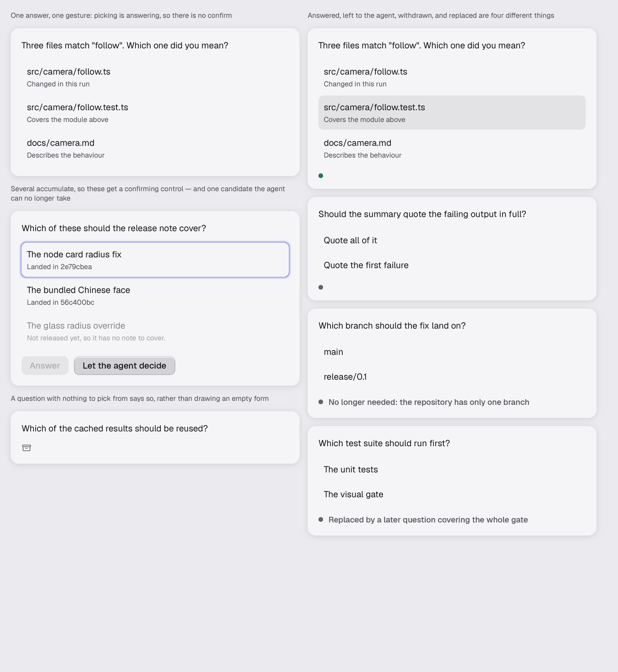Click caption 'Several accumulate, so these get a confirming control'

pos(148,194)
